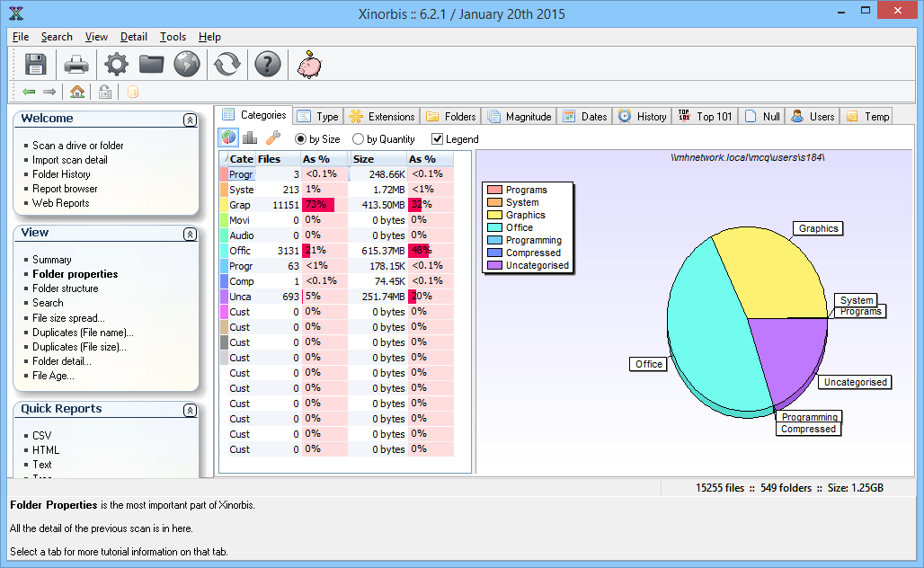Viewport: 924px width, 568px height.
Task: Open settings via the gear icon
Action: click(116, 64)
